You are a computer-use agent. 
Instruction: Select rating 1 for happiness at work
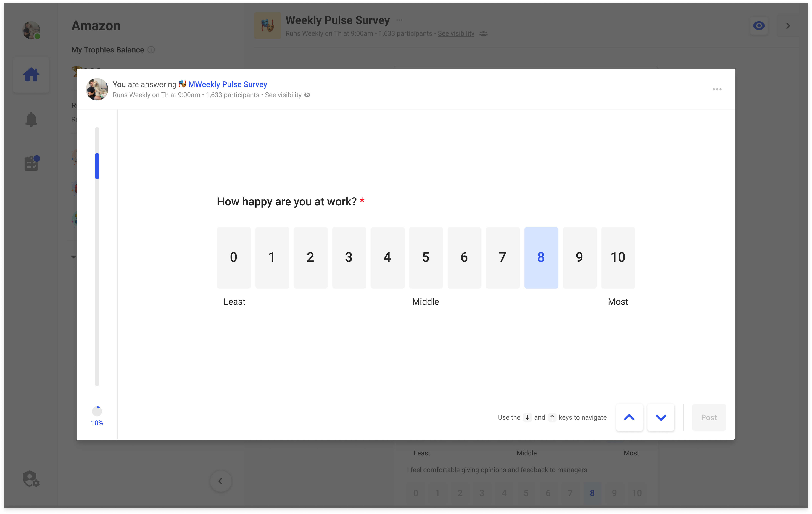272,257
